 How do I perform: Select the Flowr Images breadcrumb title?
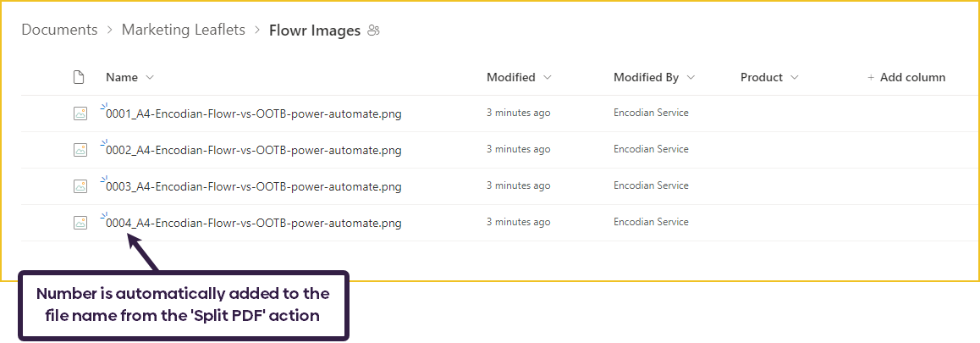point(314,30)
